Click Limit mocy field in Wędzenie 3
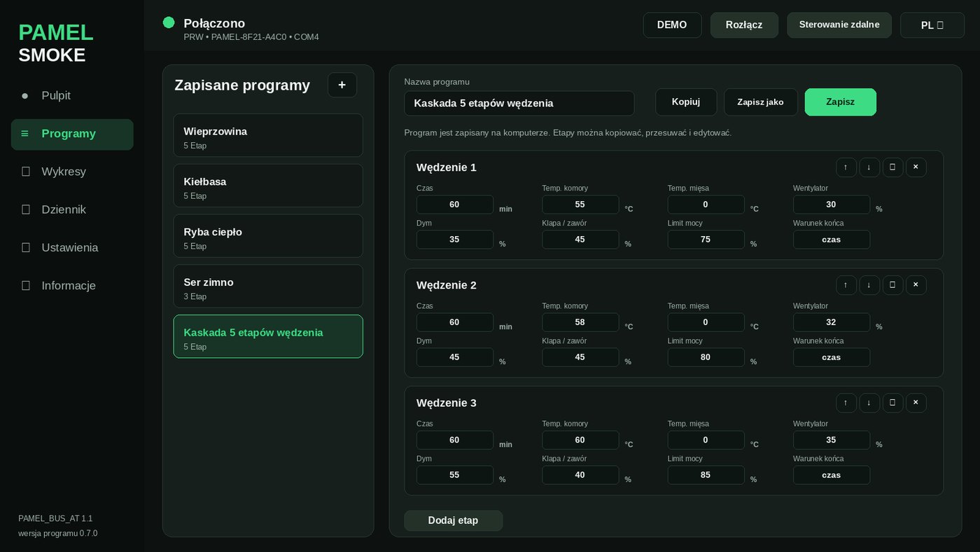The image size is (980, 552). [706, 475]
